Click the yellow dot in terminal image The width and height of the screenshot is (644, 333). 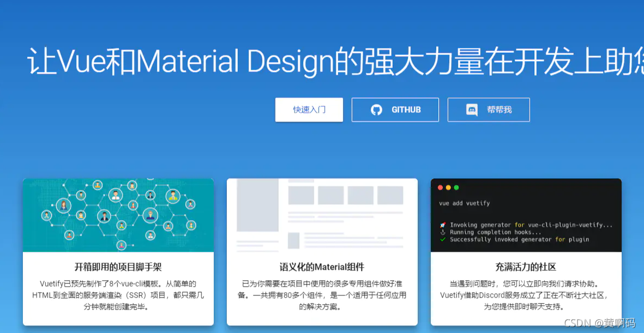click(448, 187)
